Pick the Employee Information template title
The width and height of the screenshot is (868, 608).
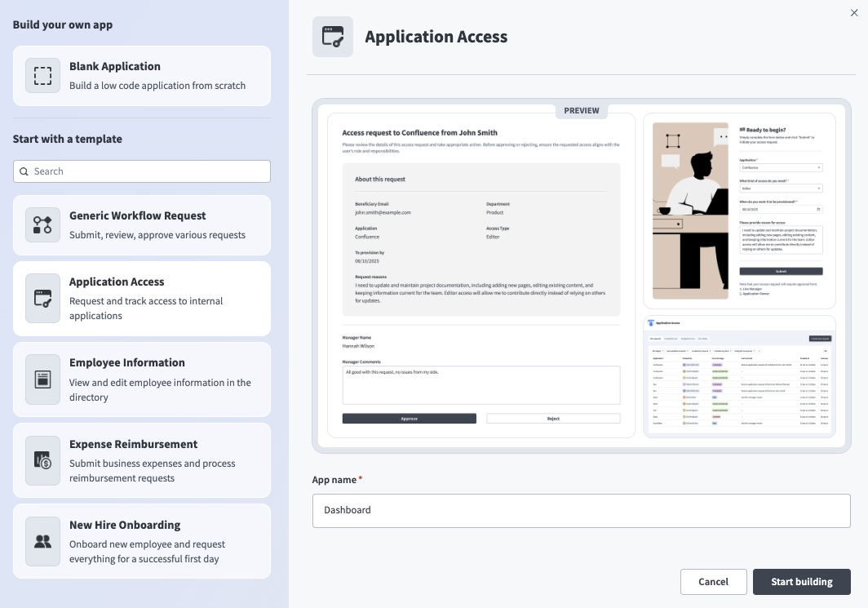[x=127, y=362]
